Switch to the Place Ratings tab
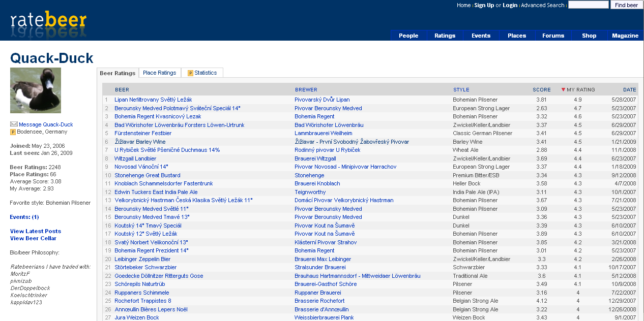The width and height of the screenshot is (644, 321). tap(159, 73)
